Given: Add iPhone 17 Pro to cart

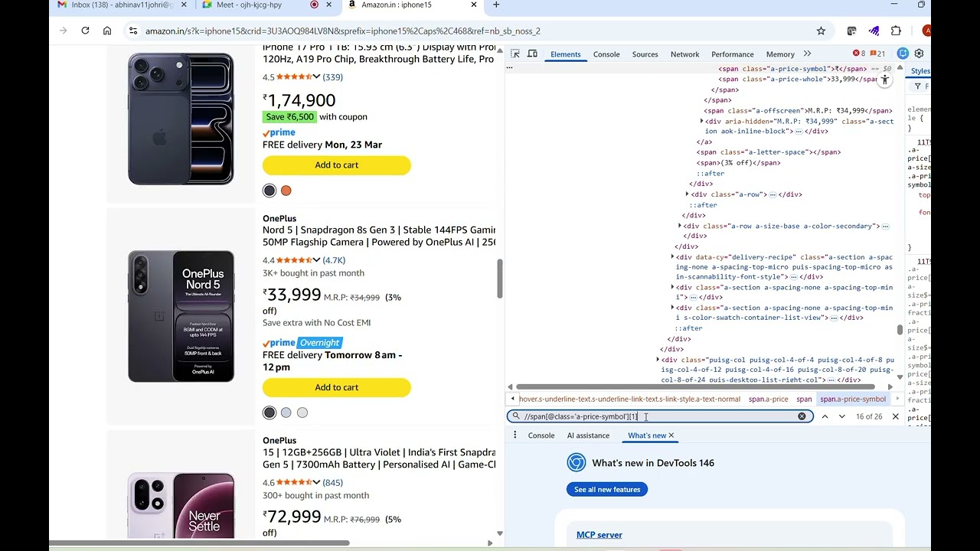Looking at the screenshot, I should coord(337,165).
